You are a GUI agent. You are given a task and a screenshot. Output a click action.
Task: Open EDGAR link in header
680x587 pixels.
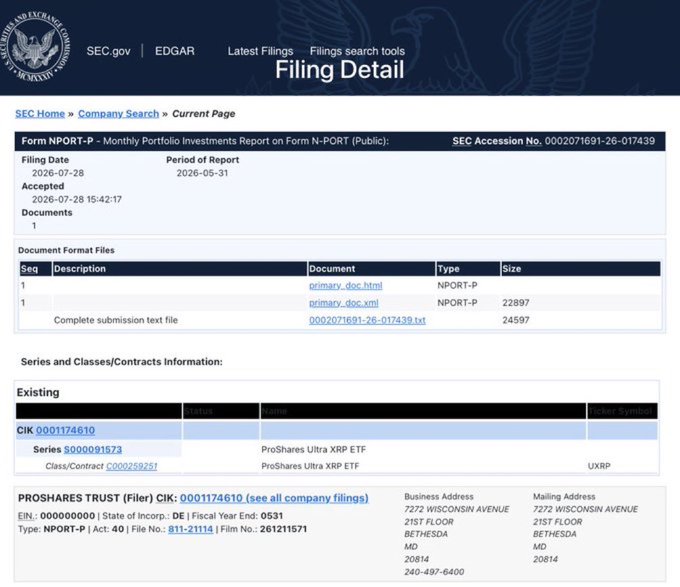point(175,51)
